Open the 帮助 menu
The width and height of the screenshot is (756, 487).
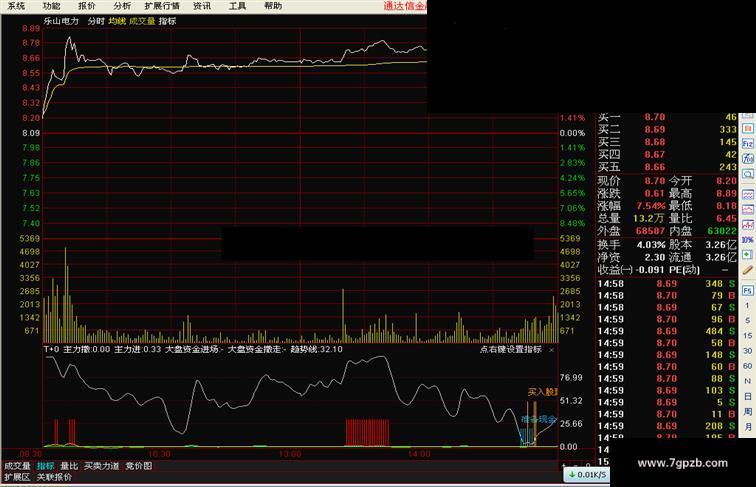click(x=273, y=6)
